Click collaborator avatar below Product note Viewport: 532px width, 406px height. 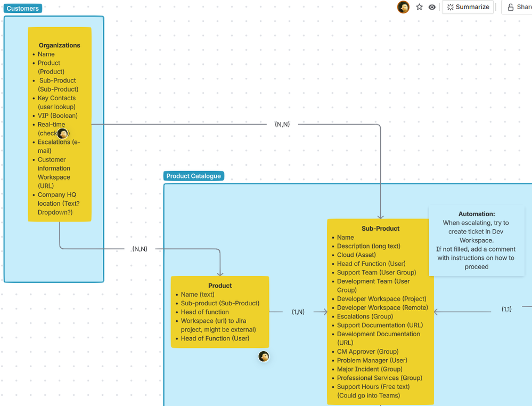point(264,356)
